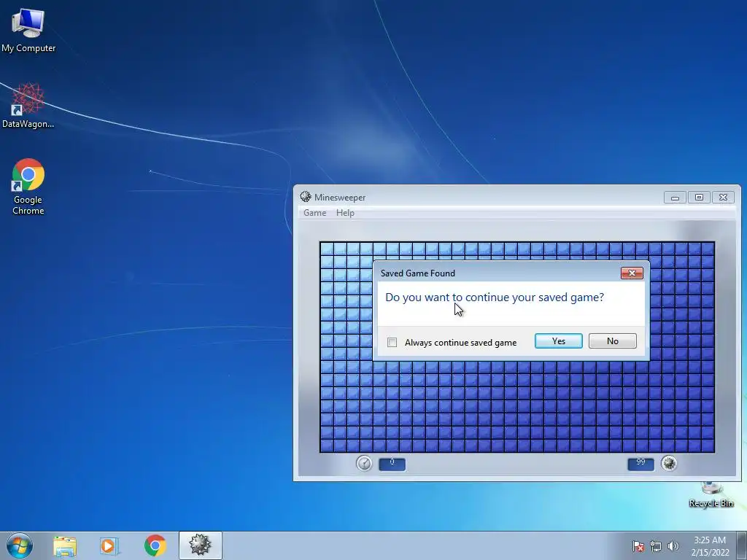The width and height of the screenshot is (747, 560).
Task: Enable Always continue saved game checkbox
Action: [392, 343]
